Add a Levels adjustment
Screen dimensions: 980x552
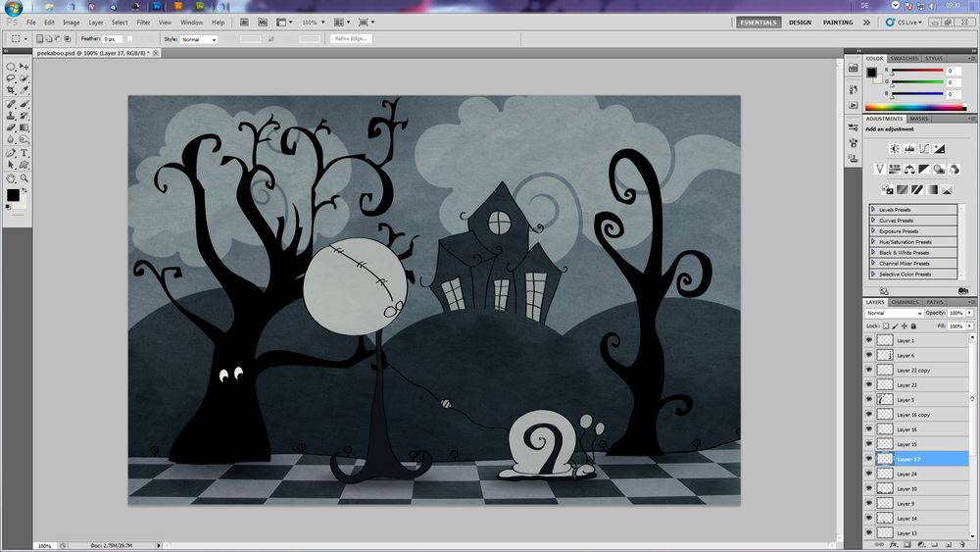[909, 149]
